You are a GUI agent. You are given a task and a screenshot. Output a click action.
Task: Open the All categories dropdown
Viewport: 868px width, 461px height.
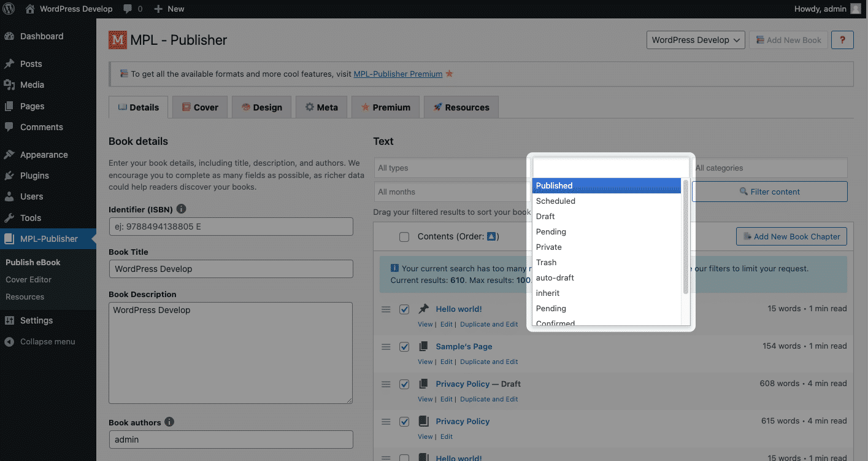click(x=770, y=168)
